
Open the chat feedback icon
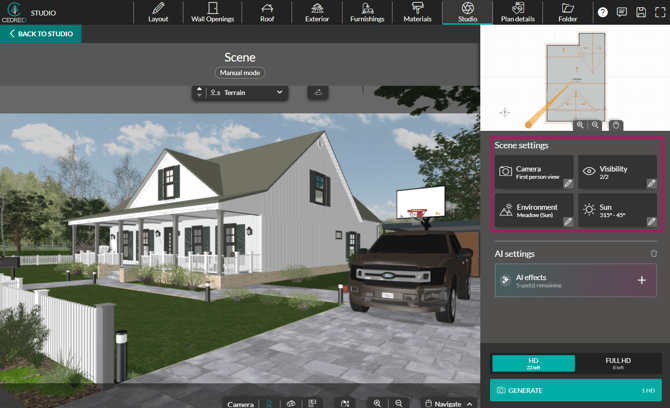point(622,12)
